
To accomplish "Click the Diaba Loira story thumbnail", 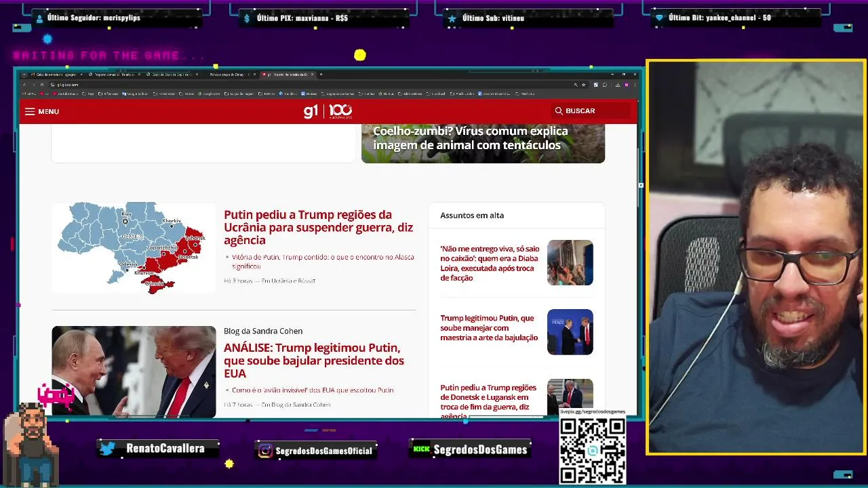I will tap(570, 262).
